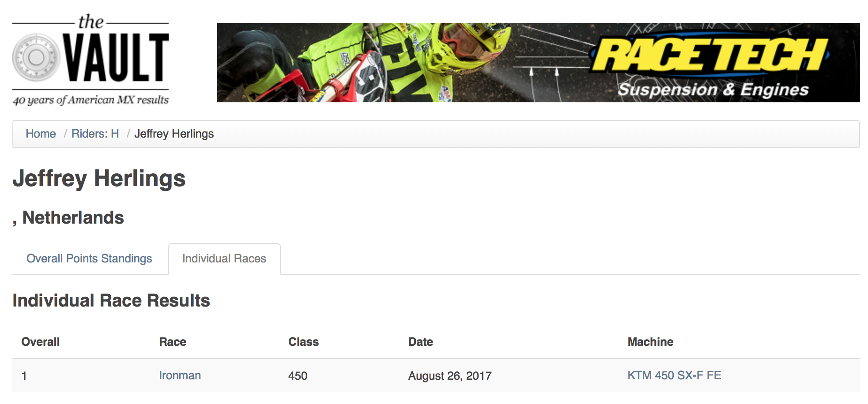Switch to Overall Points Standings tab
This screenshot has height=404, width=868.
tap(89, 258)
